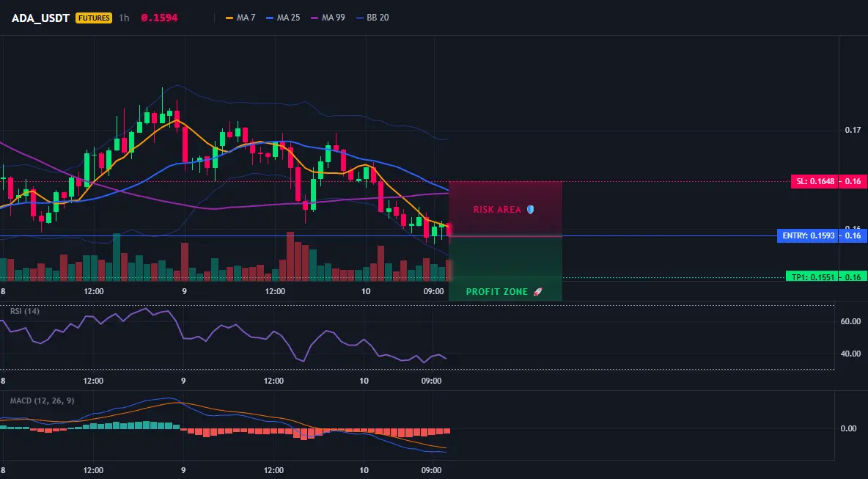Click the rocket icon beside PROFIT ZONE
Screen dimensions: 868x479
coord(537,291)
